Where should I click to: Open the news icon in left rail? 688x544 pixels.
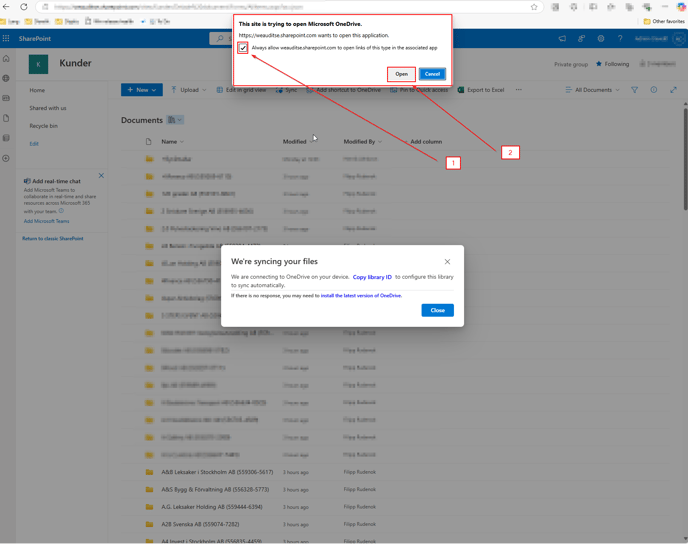tap(6, 98)
